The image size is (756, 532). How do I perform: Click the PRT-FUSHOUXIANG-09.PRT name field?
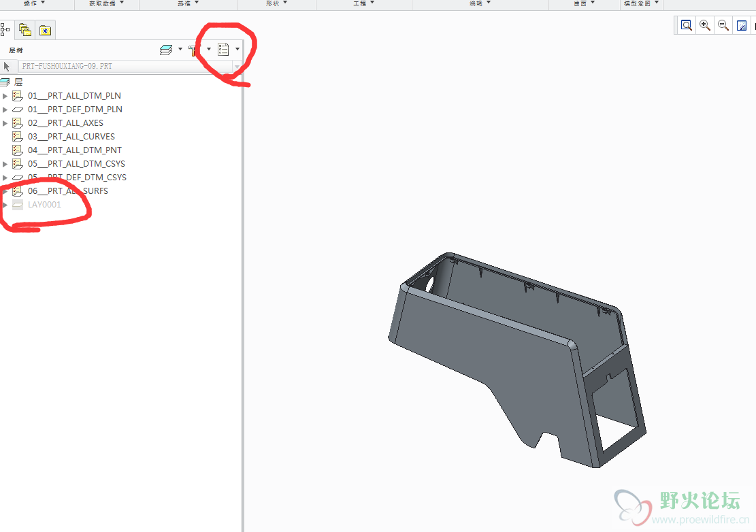pos(125,66)
